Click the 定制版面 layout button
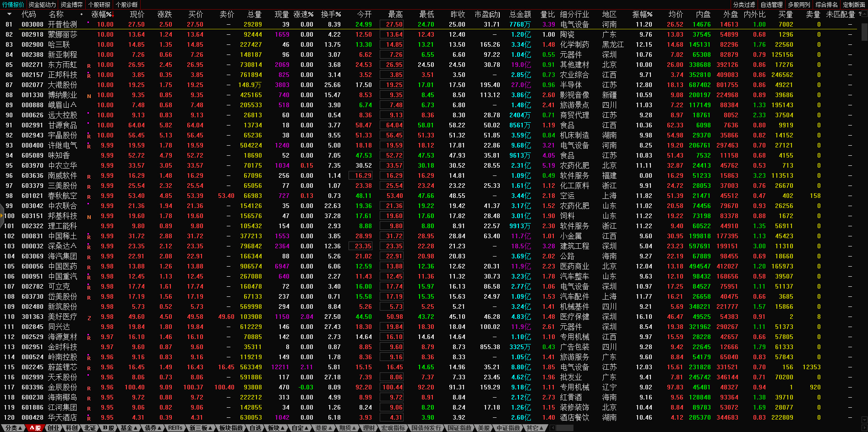The width and height of the screenshot is (868, 432). (x=854, y=5)
